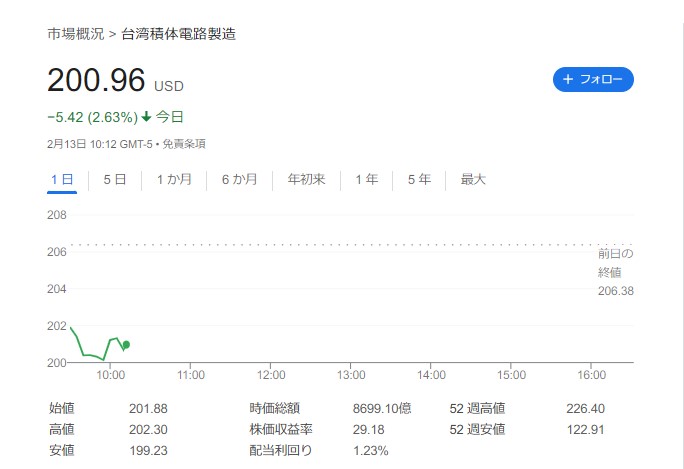Click the −5.42 (2.63%) change value

tap(92, 117)
